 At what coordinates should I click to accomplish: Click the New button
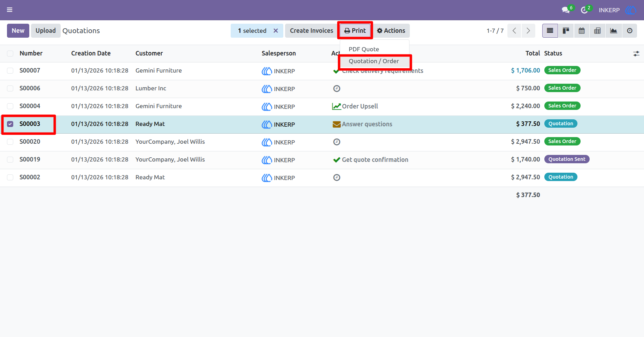[18, 31]
